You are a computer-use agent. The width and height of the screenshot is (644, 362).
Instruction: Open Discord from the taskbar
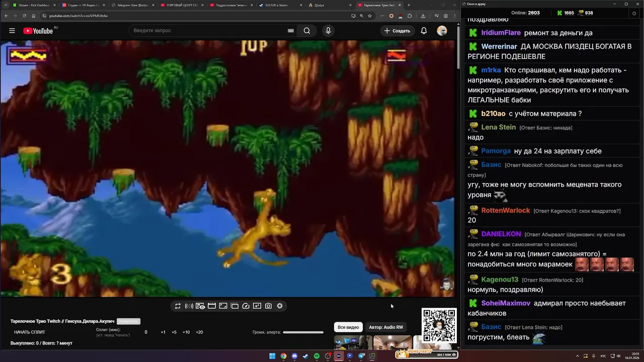[x=294, y=356]
